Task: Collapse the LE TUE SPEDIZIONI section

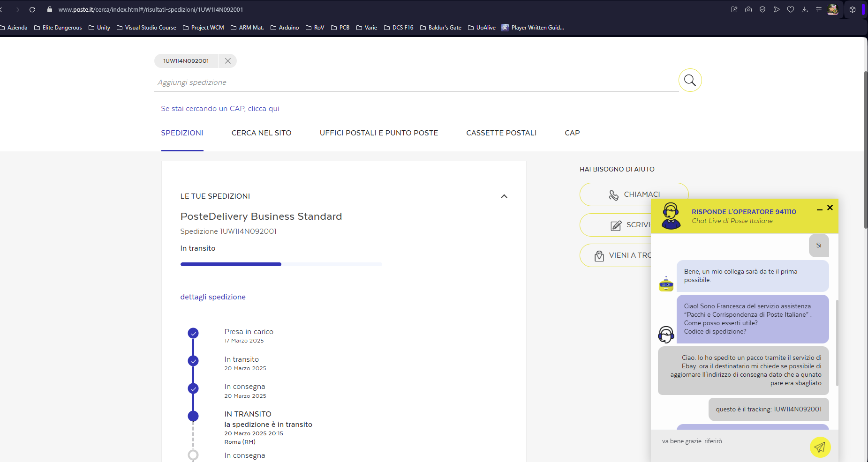Action: 504,196
